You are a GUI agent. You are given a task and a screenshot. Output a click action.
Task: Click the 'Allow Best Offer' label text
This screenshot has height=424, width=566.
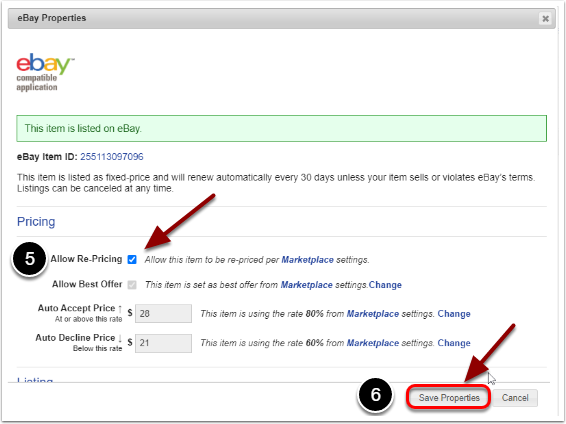(x=87, y=284)
